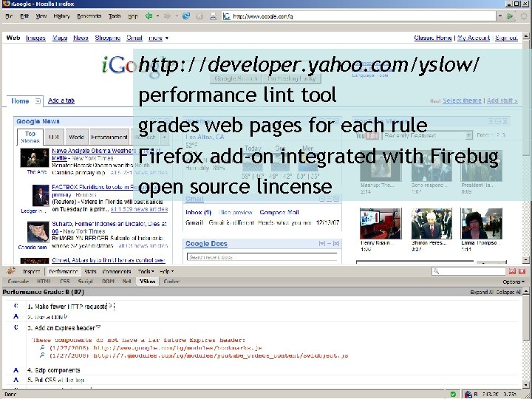Click the green Go arrow beside address bar
Viewport: 532px width, 399px height.
(x=510, y=16)
